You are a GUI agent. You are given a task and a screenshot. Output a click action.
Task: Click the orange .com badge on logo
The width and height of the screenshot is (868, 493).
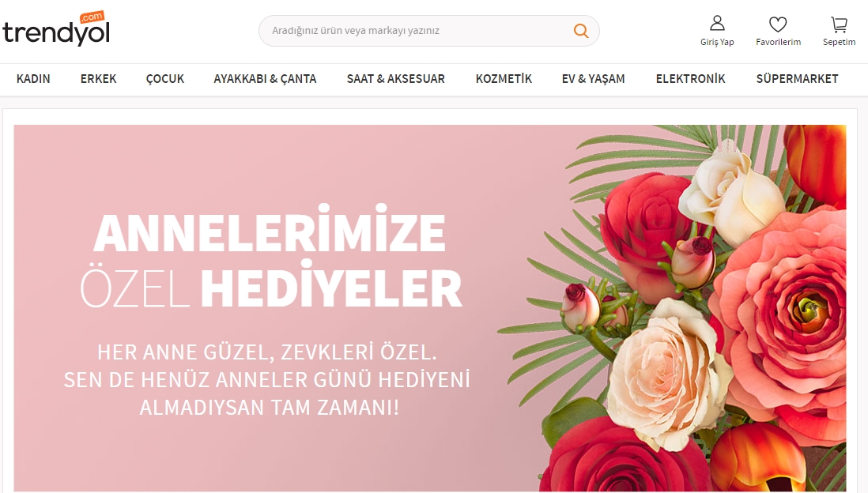92,17
